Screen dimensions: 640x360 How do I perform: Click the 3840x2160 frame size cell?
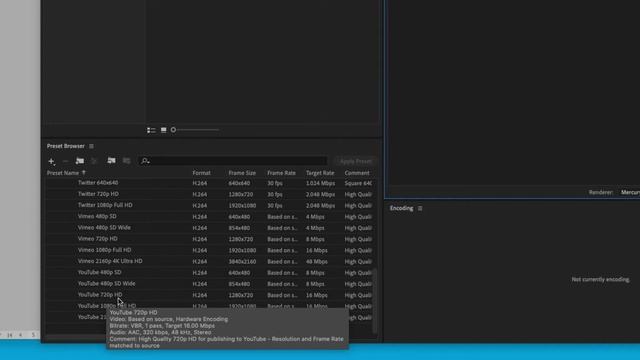242,262
